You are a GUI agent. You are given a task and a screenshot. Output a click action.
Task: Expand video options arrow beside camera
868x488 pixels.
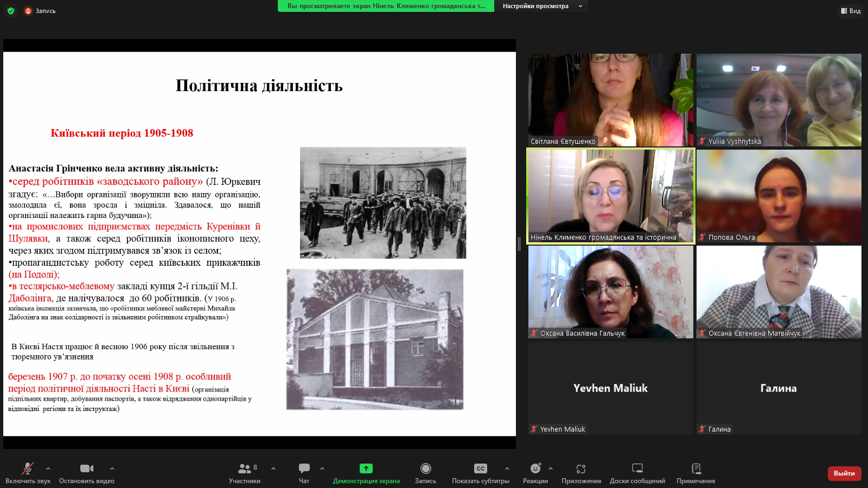point(112,468)
